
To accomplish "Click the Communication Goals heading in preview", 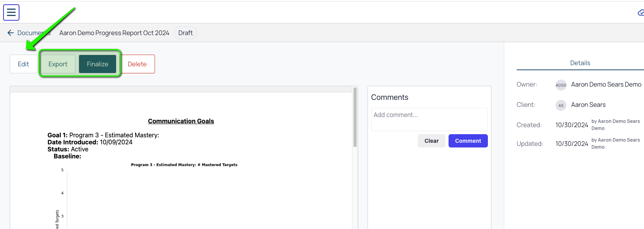I will click(x=181, y=121).
